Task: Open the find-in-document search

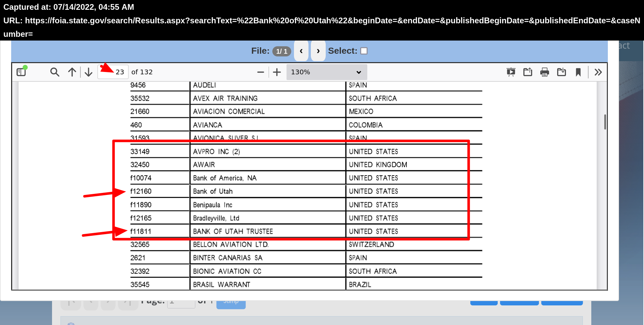Action: pos(54,72)
